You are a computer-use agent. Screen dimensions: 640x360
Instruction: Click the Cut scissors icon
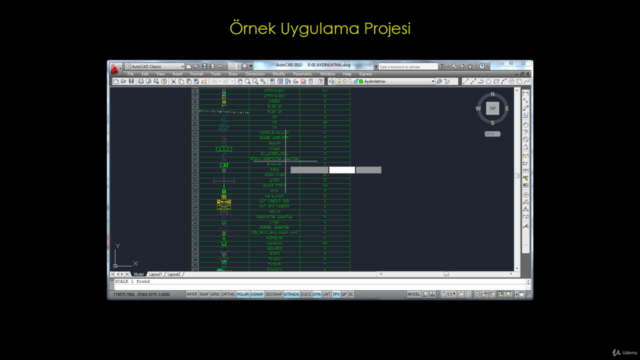[x=173, y=81]
